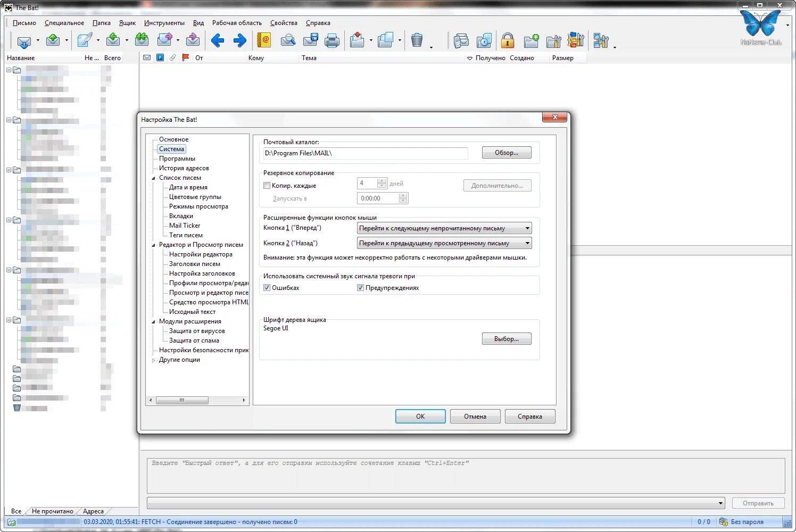Select 'История адресов' in settings tree
Viewport: 796px width, 532px height.
click(x=184, y=168)
